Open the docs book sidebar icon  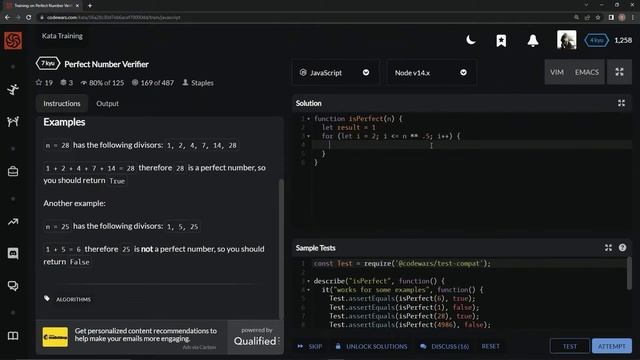[x=13, y=336]
